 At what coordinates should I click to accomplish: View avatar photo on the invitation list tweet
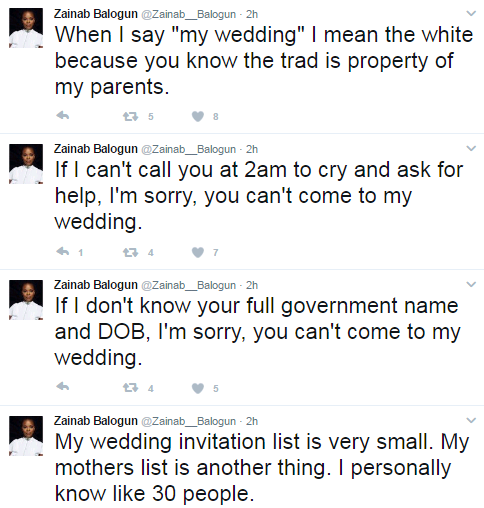(x=26, y=436)
